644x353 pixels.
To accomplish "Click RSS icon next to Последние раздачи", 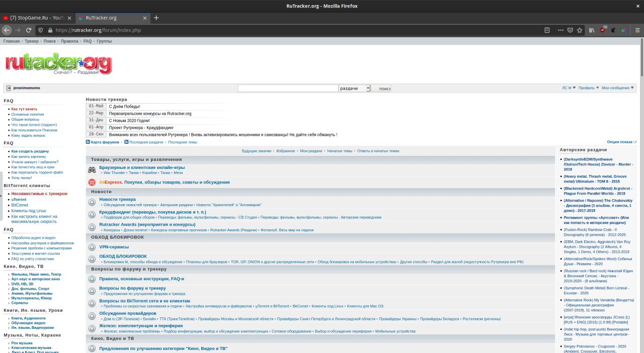I will pyautogui.click(x=126, y=142).
